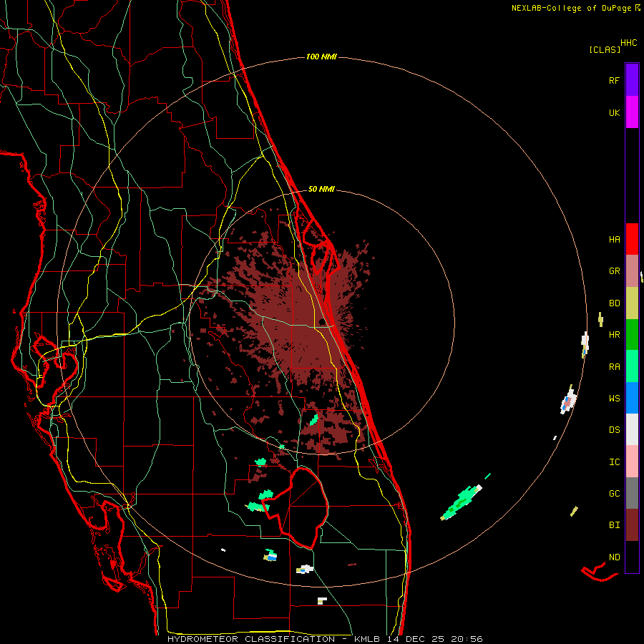
Task: Click the [CLAS] units label
Action: click(x=605, y=50)
